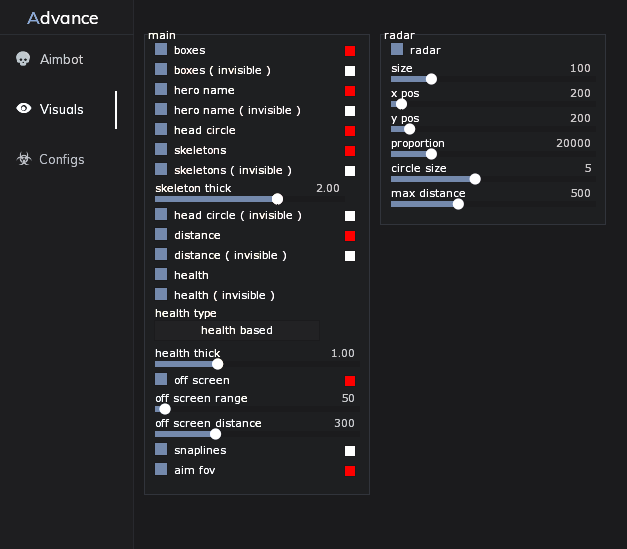Screen dimensions: 627x549
Task: Enable the snaplines checkbox
Action: pos(161,449)
